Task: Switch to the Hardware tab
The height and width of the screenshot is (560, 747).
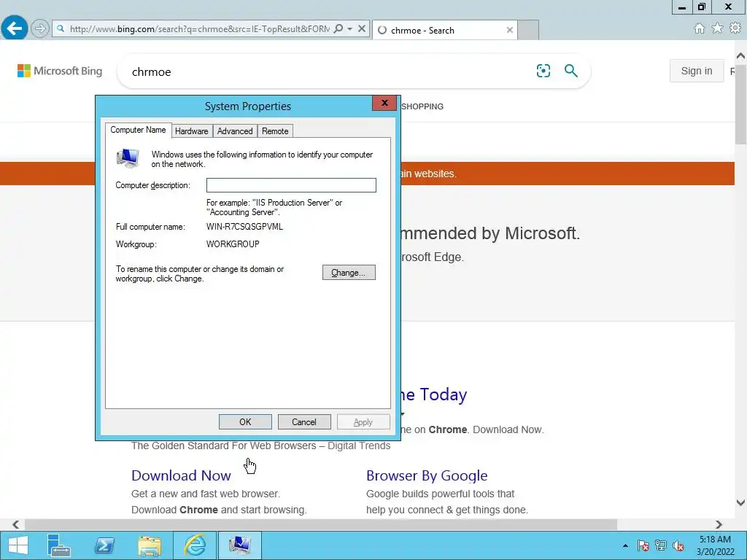Action: click(x=192, y=131)
